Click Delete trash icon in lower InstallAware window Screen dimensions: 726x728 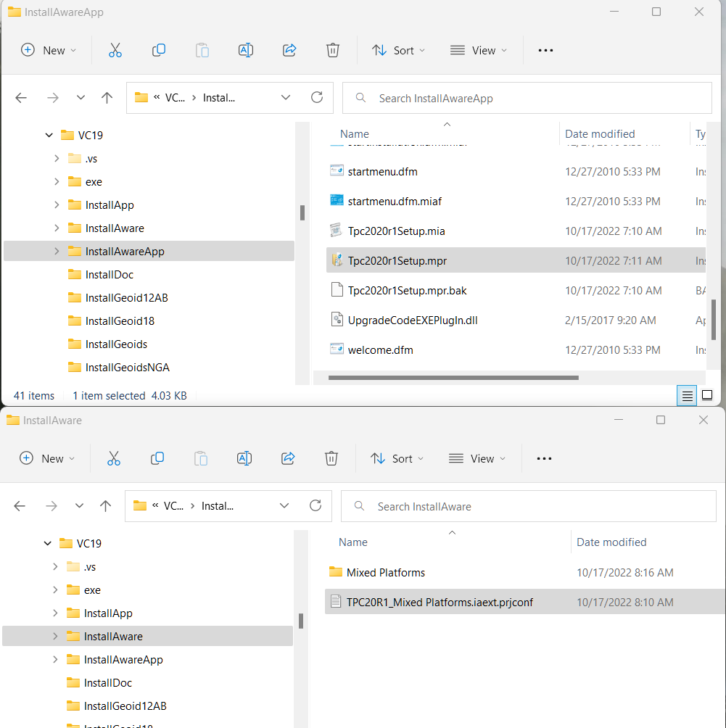pos(331,458)
